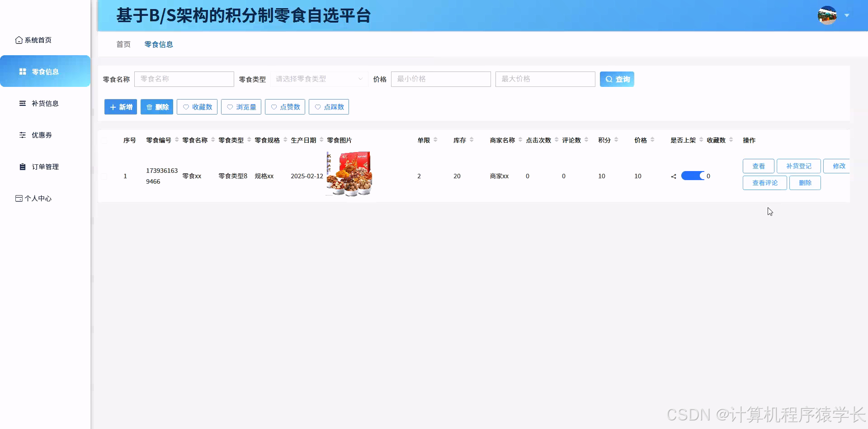The height and width of the screenshot is (429, 868).
Task: Click snack number 1739361639466 cell
Action: coord(162,176)
